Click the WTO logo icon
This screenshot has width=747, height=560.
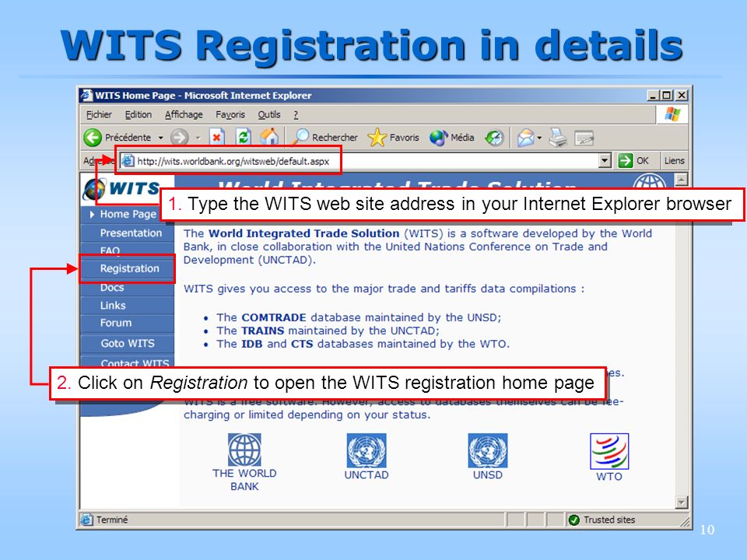pos(609,451)
